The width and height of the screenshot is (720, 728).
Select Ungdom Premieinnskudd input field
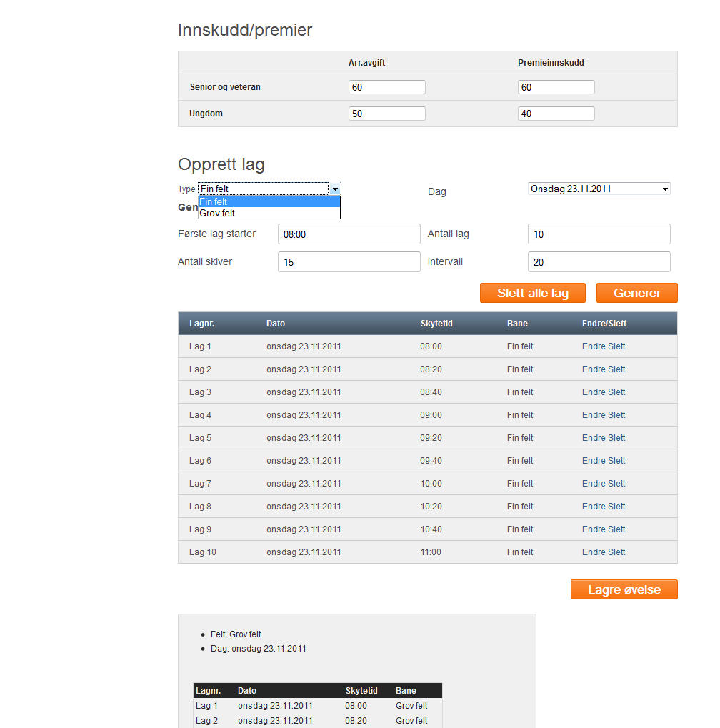click(556, 114)
